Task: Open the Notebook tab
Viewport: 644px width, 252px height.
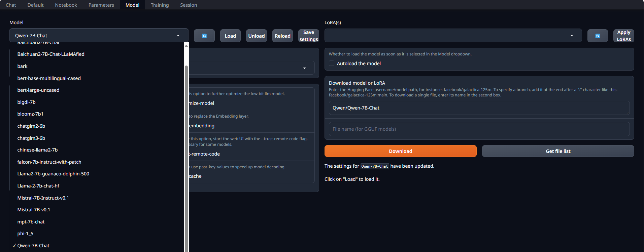Action: 66,5
